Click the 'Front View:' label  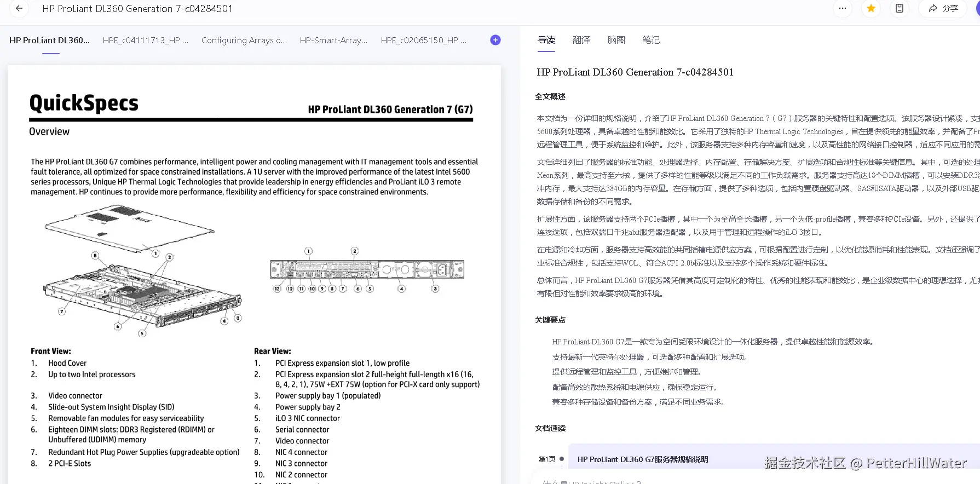pos(51,352)
